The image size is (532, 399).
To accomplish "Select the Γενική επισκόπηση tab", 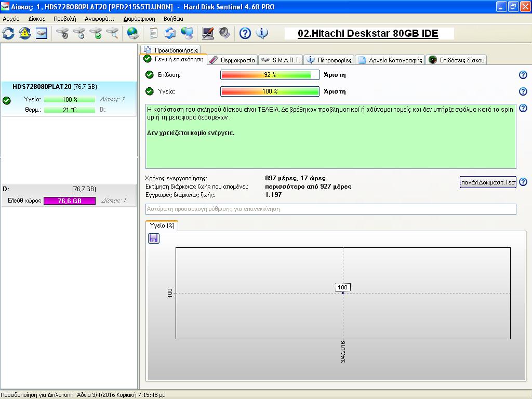I will pyautogui.click(x=174, y=59).
